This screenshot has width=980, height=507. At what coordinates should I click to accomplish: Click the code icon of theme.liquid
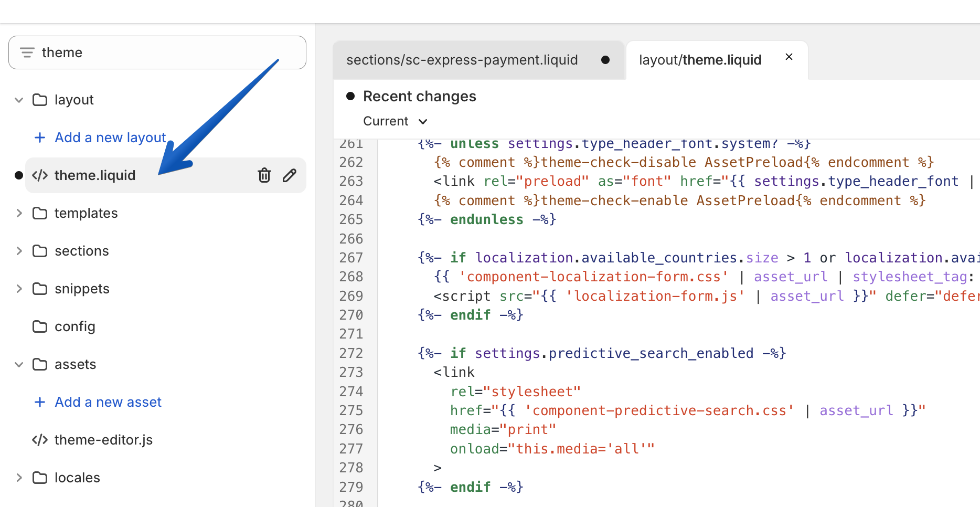click(x=40, y=175)
